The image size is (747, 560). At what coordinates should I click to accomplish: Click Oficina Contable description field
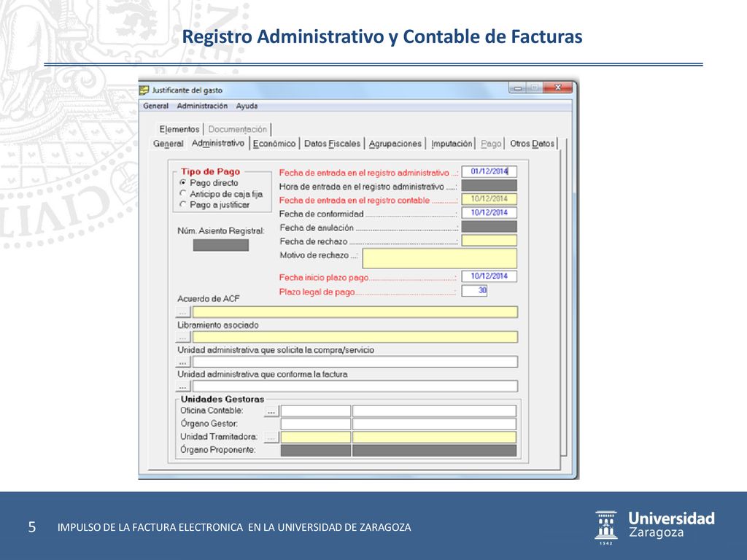(x=435, y=411)
